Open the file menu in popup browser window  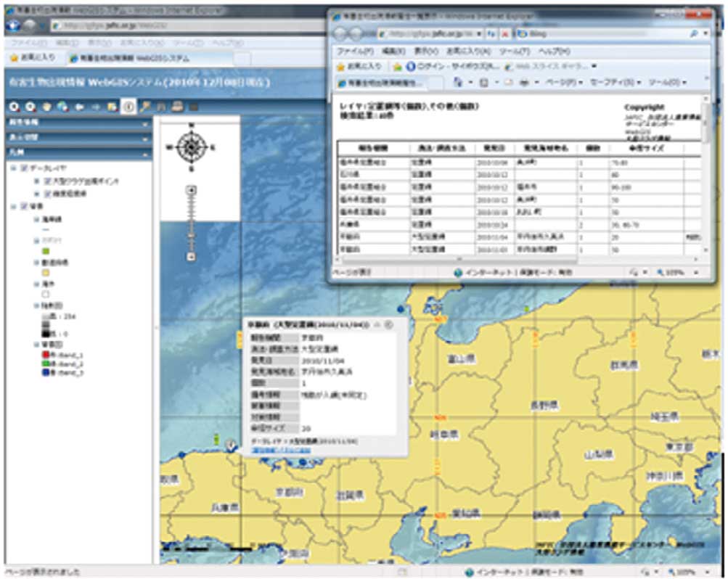pyautogui.click(x=355, y=52)
